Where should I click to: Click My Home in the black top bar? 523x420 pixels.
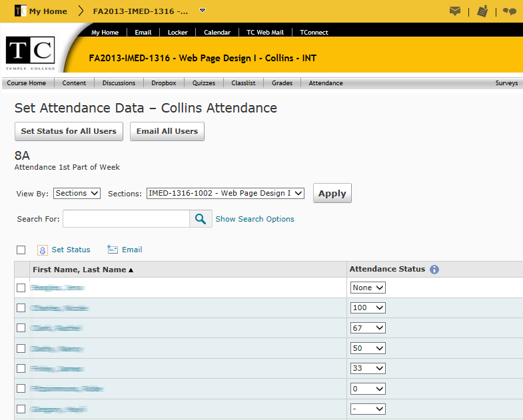105,33
